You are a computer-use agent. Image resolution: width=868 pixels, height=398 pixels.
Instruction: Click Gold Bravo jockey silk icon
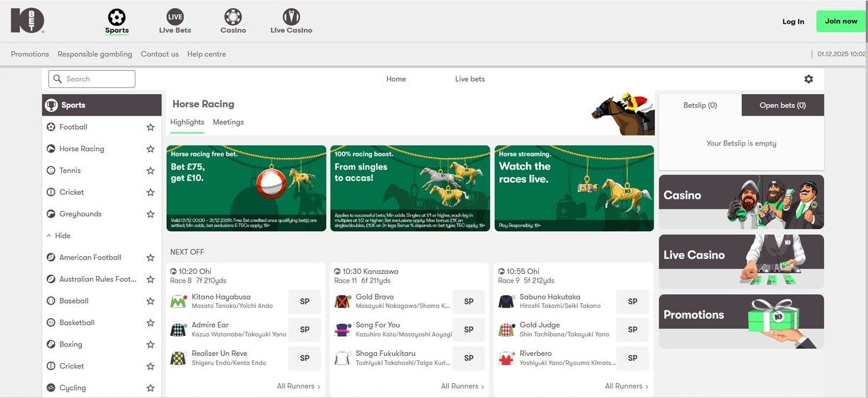[x=342, y=302]
